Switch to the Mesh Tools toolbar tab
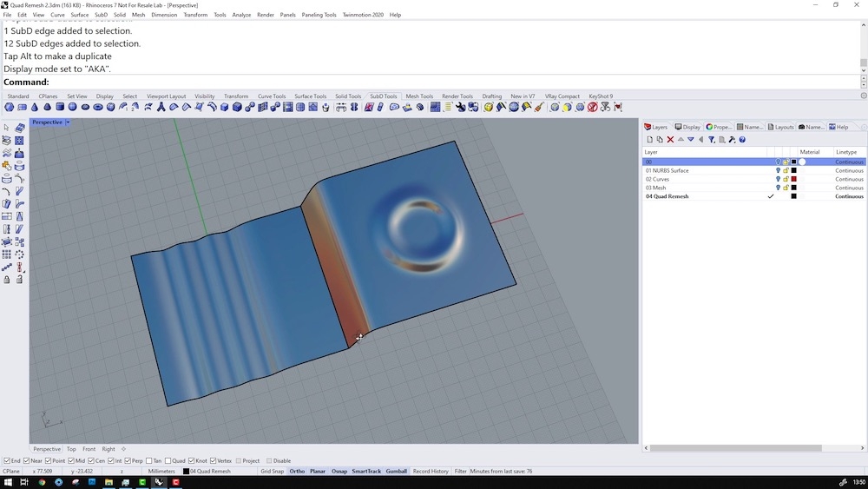This screenshot has height=489, width=868. [x=419, y=96]
